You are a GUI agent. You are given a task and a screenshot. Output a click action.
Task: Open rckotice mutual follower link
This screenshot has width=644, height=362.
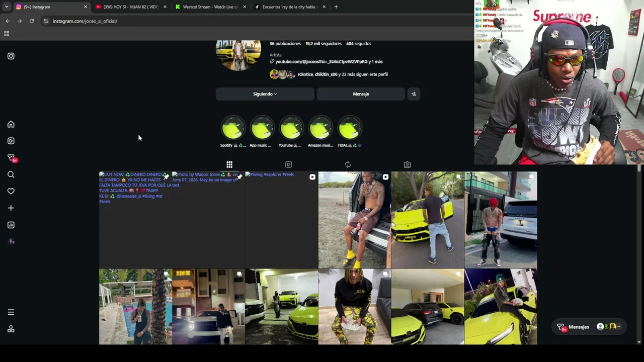coord(305,74)
